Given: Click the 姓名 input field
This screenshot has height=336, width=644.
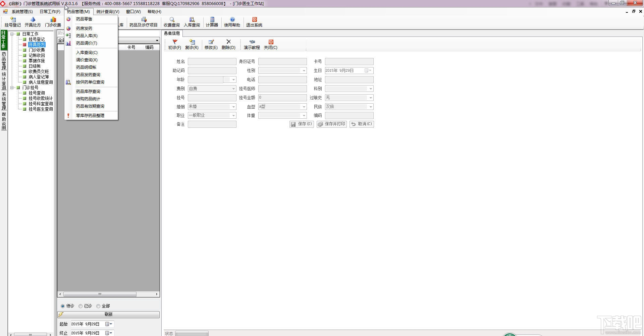Looking at the screenshot, I should [x=212, y=62].
